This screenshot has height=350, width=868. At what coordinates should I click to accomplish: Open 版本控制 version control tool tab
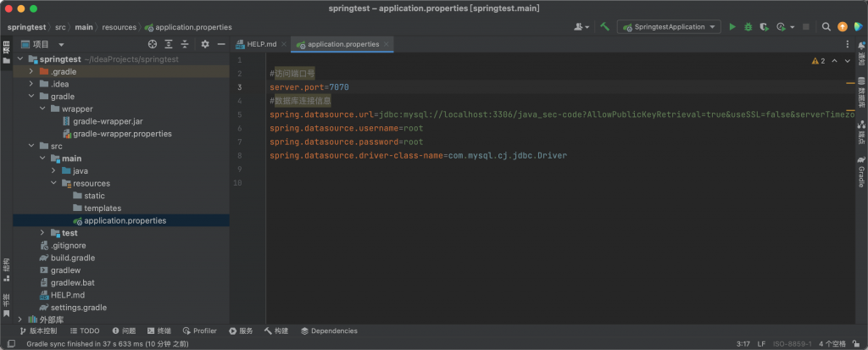pos(38,331)
